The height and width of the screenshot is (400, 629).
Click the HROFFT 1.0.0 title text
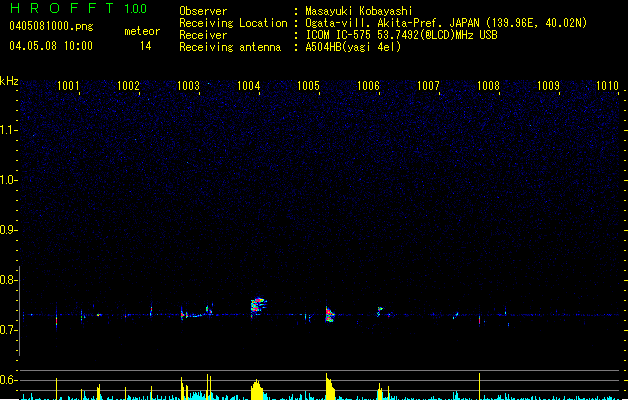click(x=78, y=8)
